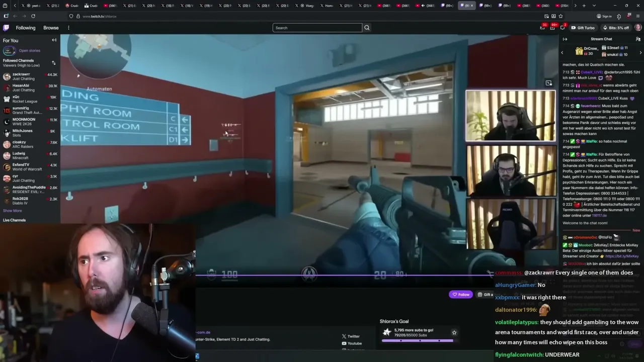Change followed channels sort order
The image size is (644, 362).
[x=53, y=63]
